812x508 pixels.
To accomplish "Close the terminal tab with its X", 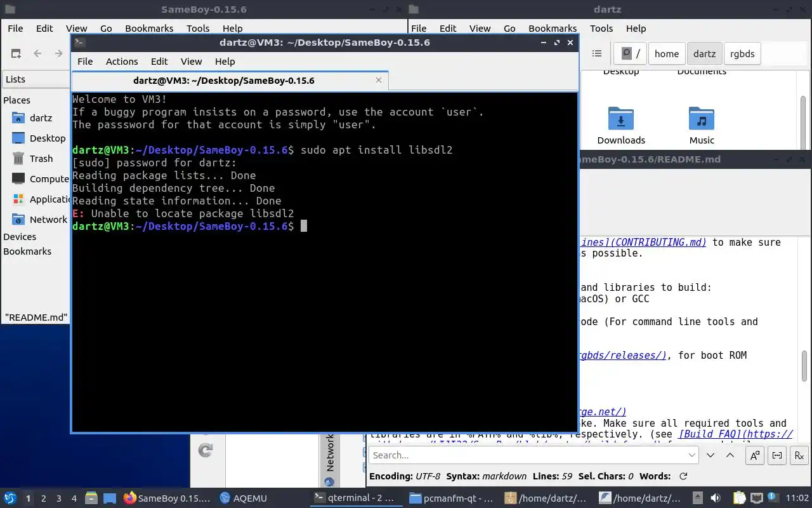I will pyautogui.click(x=379, y=80).
